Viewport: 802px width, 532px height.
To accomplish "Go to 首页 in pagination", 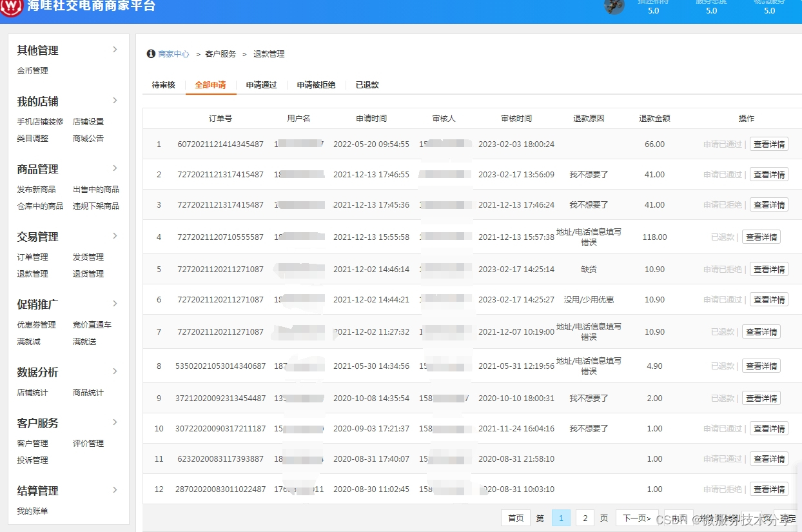I will coord(516,518).
